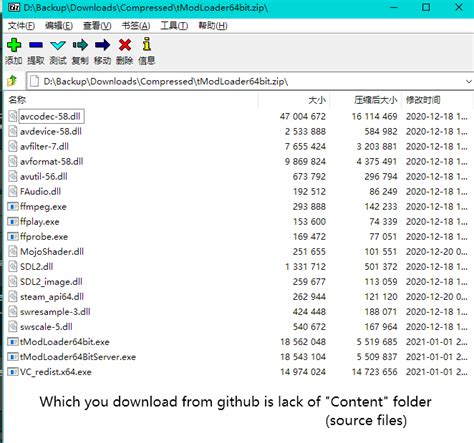Screen dimensions: 474x443
Task: Open the address bar dropdown arrow
Action: [468, 81]
